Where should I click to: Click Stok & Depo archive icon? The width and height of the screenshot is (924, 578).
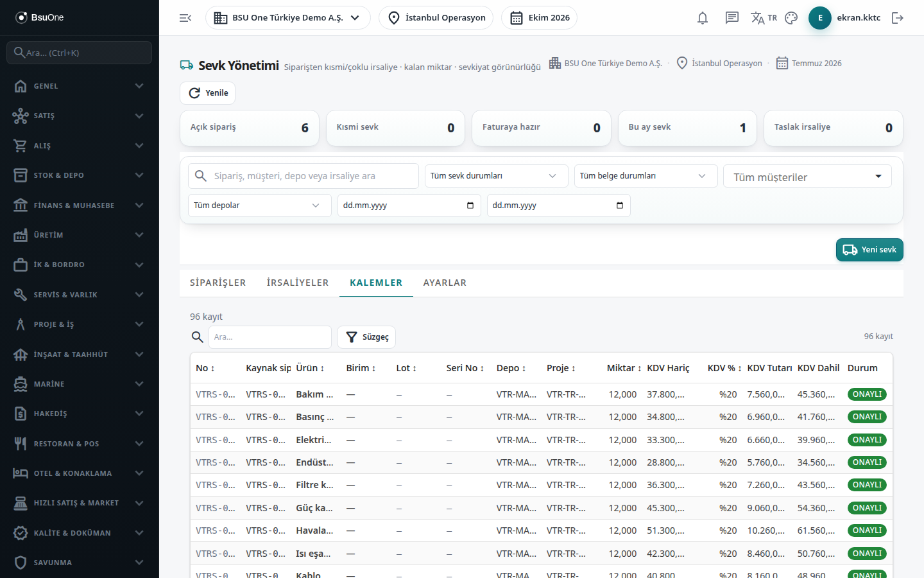[21, 175]
